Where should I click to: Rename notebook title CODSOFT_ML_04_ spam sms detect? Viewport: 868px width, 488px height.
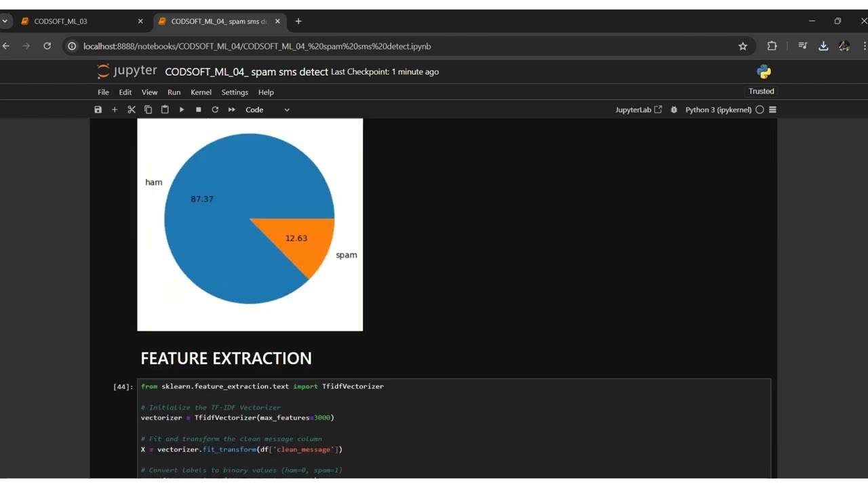(247, 72)
